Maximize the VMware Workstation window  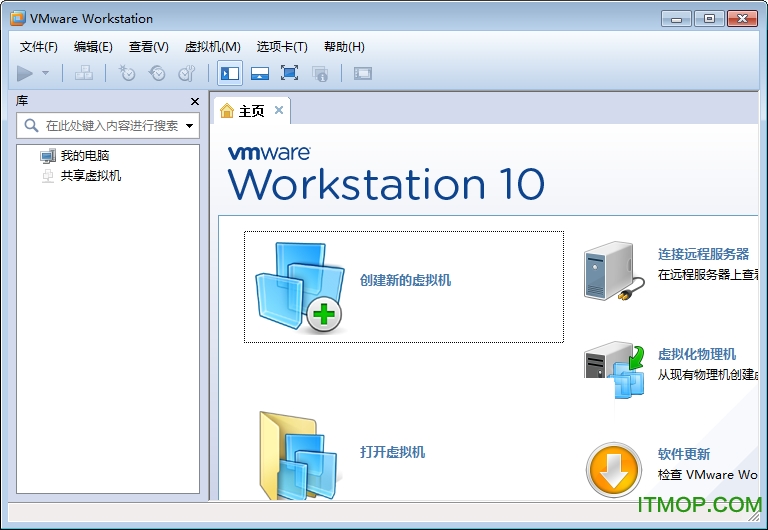coord(709,19)
